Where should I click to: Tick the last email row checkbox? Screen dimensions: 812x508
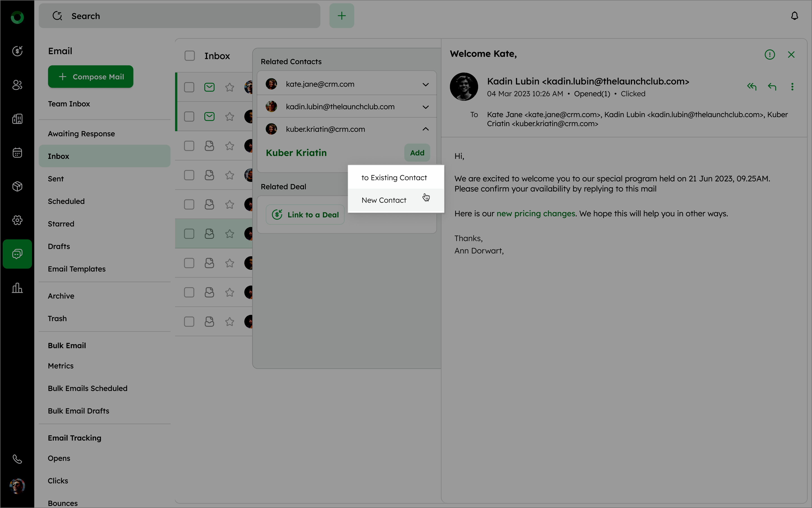click(x=189, y=322)
